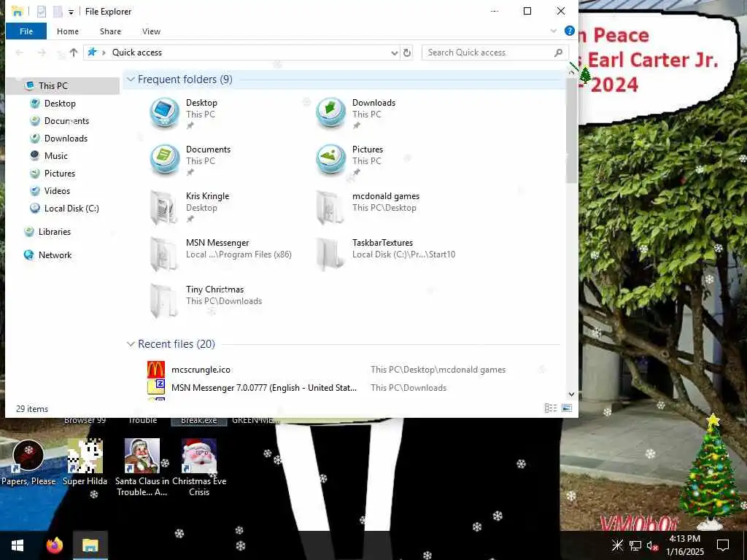Screen dimensions: 747x560
Task: Switch to large icons view layout icon
Action: point(567,408)
